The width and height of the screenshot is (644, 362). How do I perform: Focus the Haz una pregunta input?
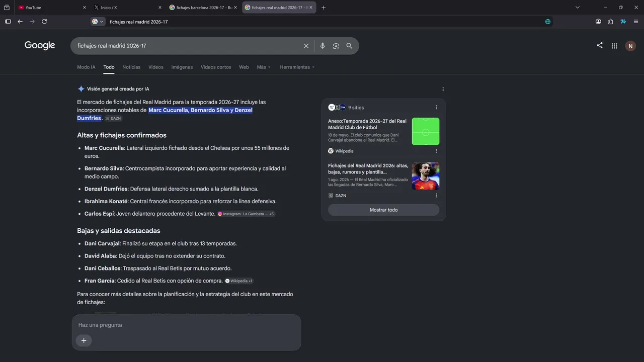click(186, 325)
